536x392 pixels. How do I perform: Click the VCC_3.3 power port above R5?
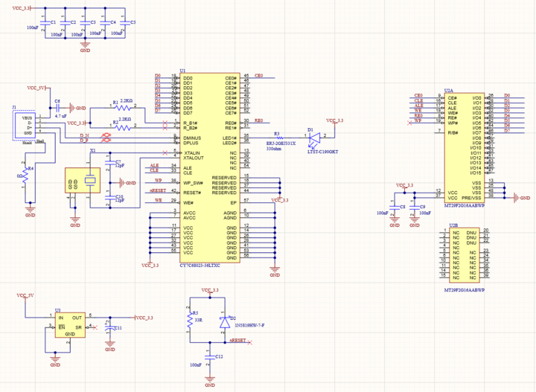pyautogui.click(x=210, y=291)
